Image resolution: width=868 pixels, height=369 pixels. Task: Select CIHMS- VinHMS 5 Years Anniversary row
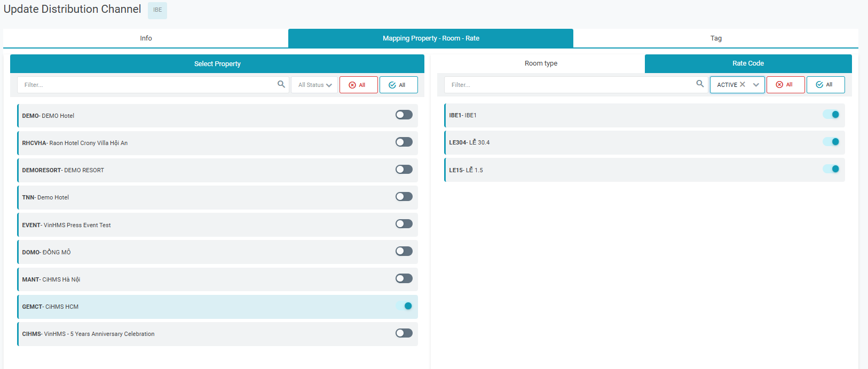point(217,334)
